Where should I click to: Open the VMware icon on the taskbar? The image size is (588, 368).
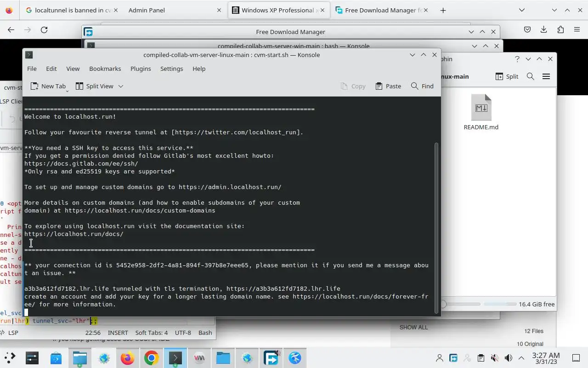pos(199,358)
